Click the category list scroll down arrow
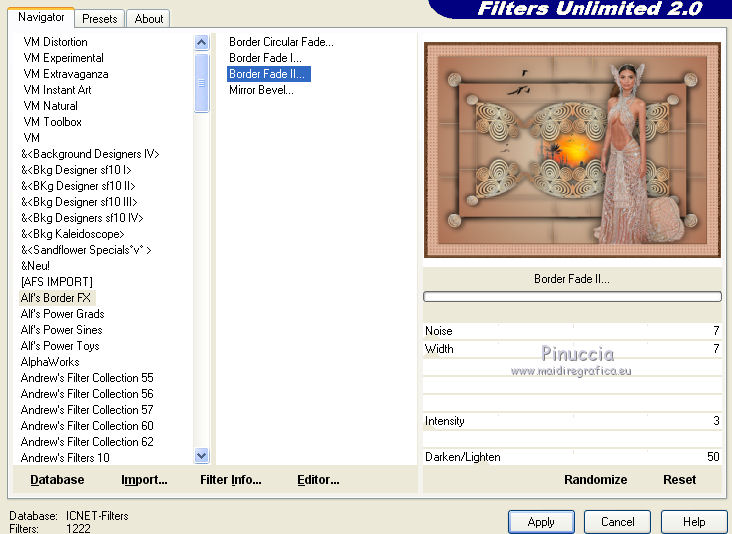 pos(202,456)
